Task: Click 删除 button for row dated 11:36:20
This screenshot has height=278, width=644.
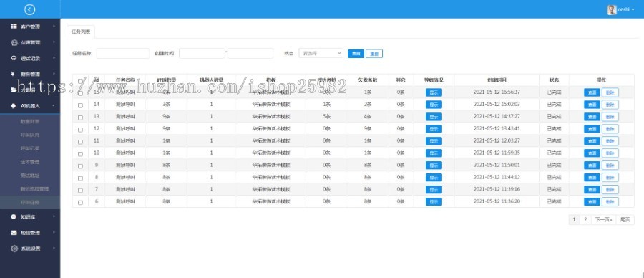Action: point(610,202)
